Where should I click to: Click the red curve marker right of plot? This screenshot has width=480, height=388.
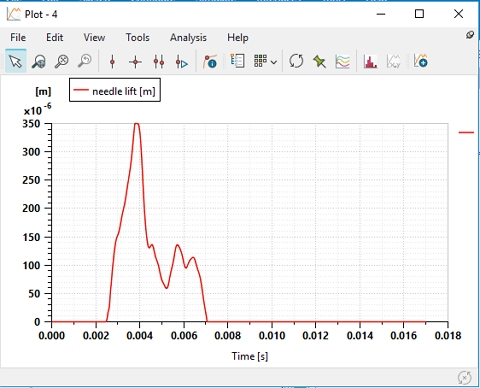tap(466, 133)
